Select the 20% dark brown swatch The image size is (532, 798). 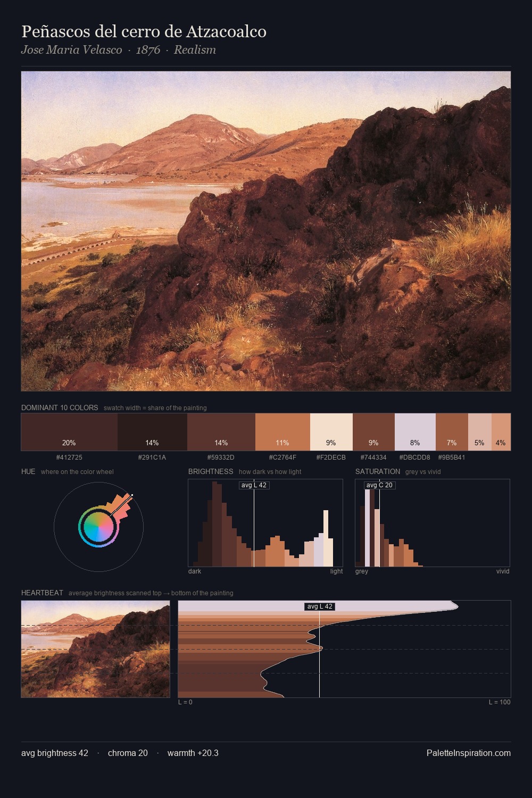pos(69,432)
